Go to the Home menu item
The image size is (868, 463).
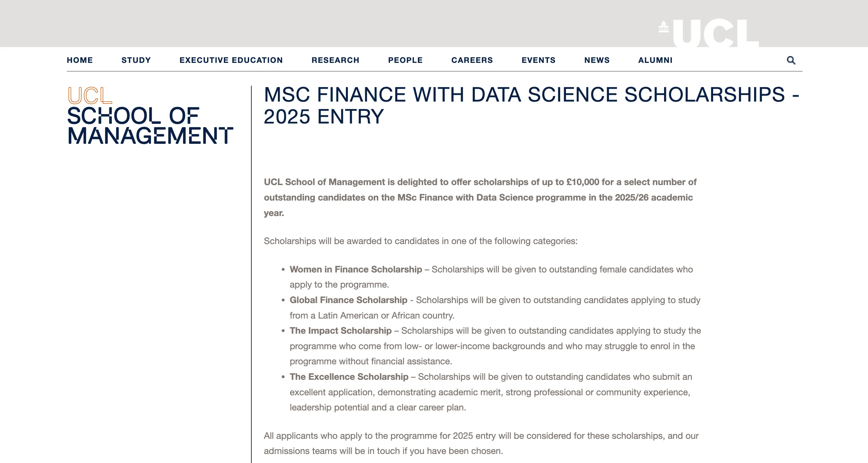pyautogui.click(x=79, y=60)
